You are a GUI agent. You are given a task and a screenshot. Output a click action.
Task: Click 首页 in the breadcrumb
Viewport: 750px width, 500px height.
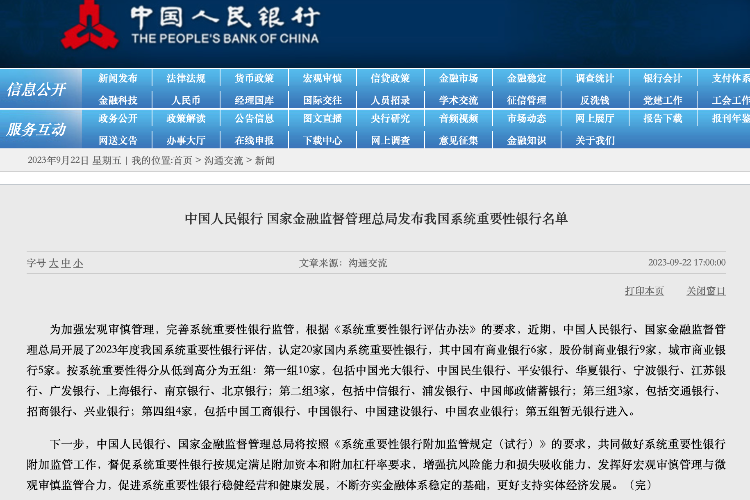tap(183, 161)
